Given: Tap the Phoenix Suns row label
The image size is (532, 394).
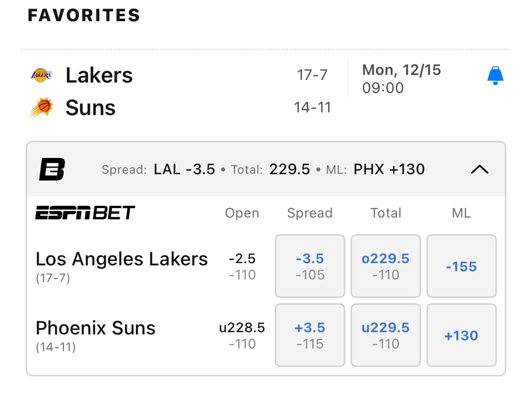Looking at the screenshot, I should pyautogui.click(x=96, y=328).
